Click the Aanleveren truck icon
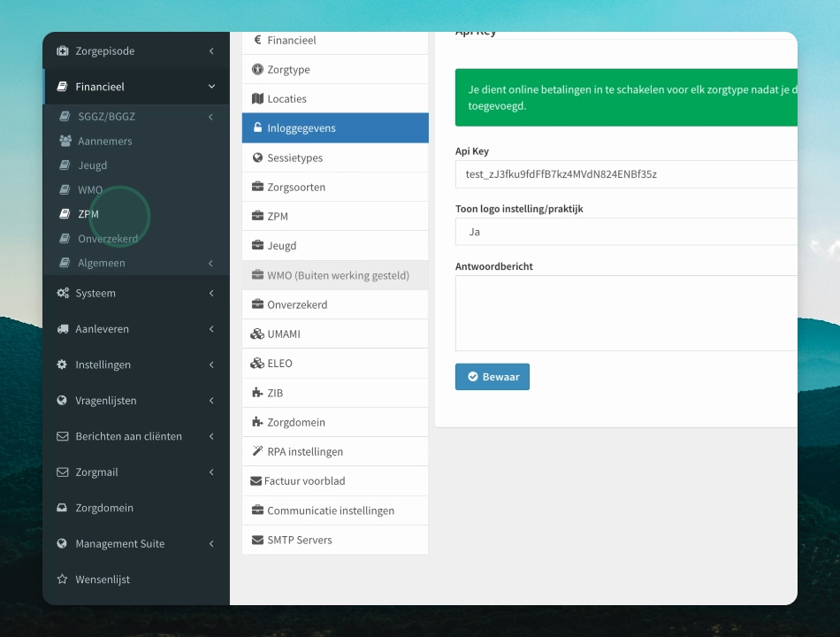This screenshot has height=637, width=840. coord(63,329)
